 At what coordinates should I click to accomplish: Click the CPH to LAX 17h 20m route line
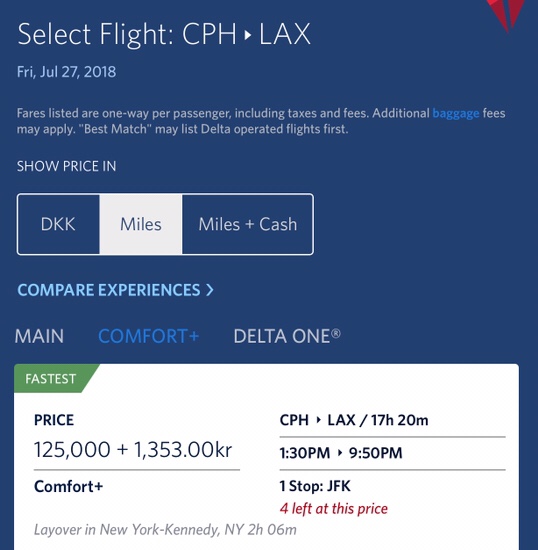click(354, 420)
